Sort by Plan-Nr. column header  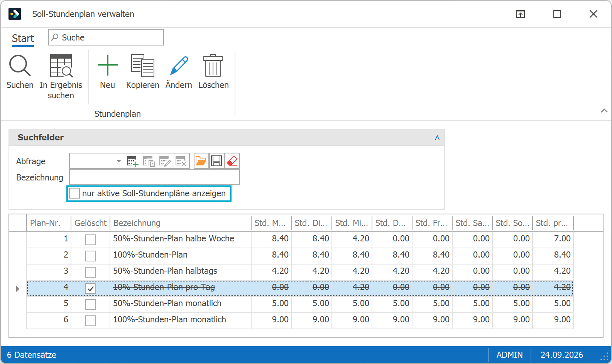(49, 223)
